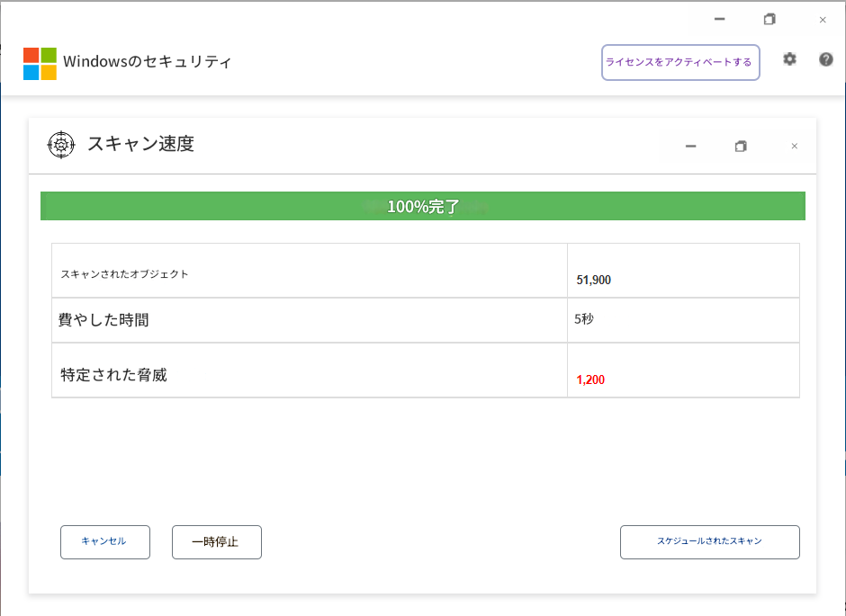Click the スキャン速度 panel heading
Viewport: 846px width, 616px height.
[140, 144]
